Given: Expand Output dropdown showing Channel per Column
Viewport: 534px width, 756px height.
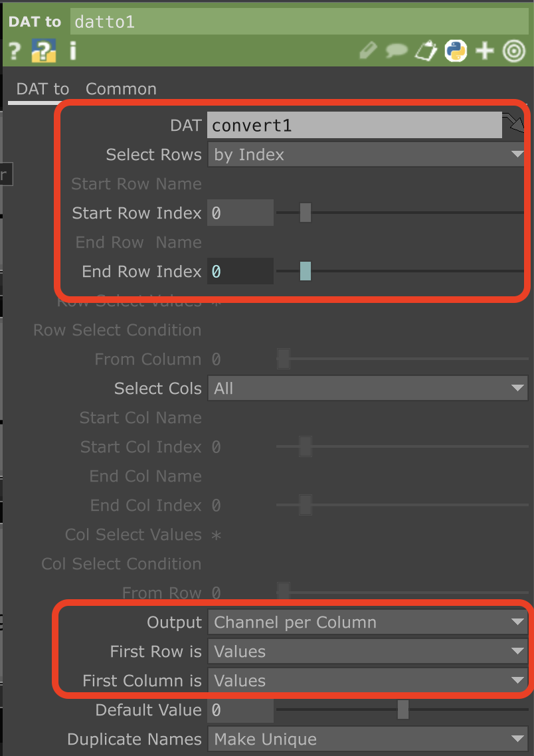Looking at the screenshot, I should 368,622.
